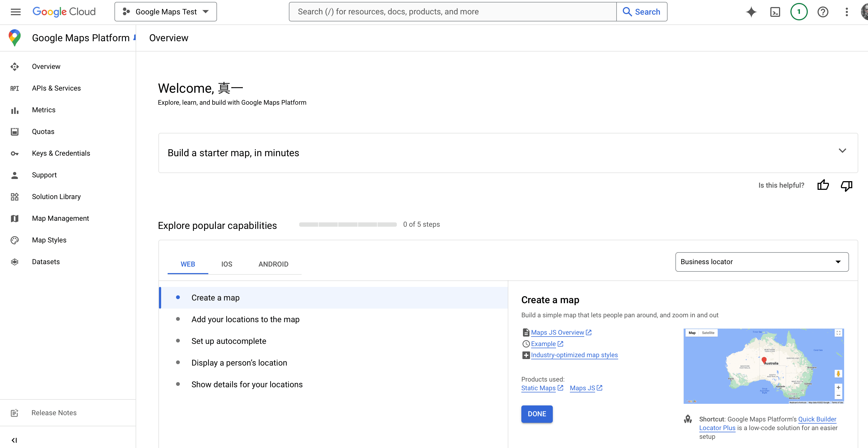Select the 'Set up autocomplete' step
868x448 pixels.
229,341
